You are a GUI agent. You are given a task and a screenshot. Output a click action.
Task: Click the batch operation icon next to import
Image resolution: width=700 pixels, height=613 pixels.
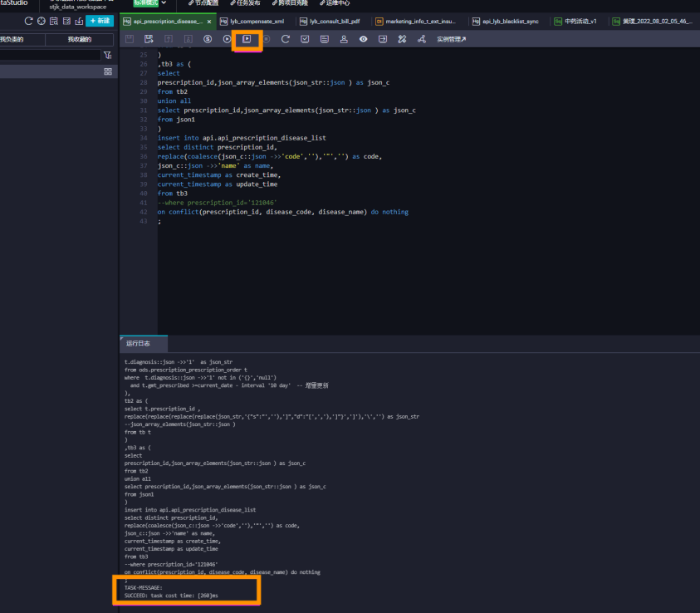[x=66, y=21]
